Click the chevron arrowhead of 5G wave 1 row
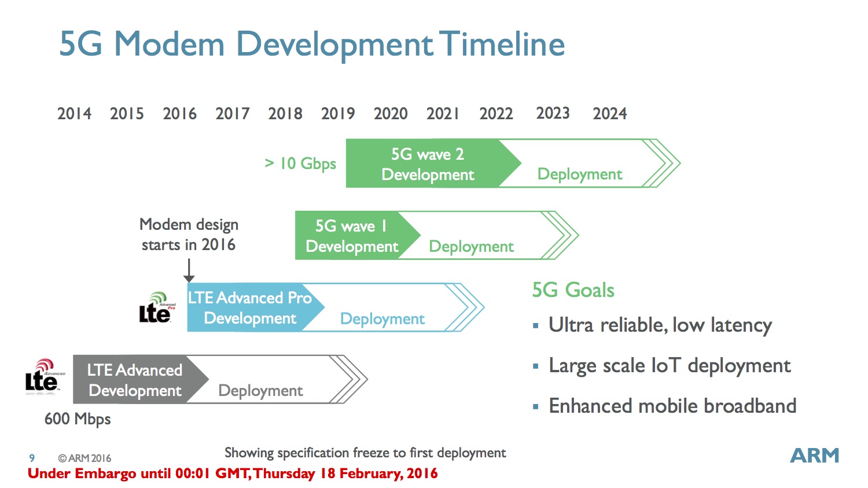 pos(560,235)
